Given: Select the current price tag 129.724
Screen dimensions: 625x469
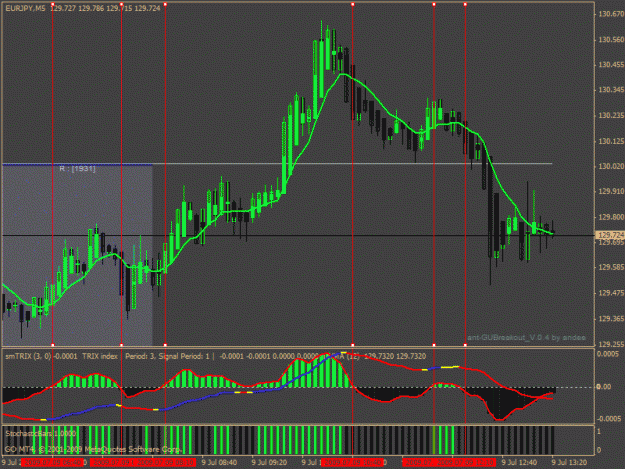Looking at the screenshot, I should pos(610,235).
